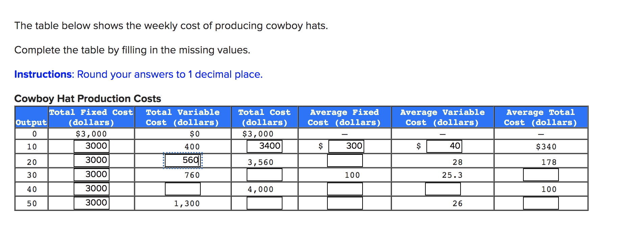Select Total Cost field showing 3400
This screenshot has height=242, width=644.
coord(265,146)
